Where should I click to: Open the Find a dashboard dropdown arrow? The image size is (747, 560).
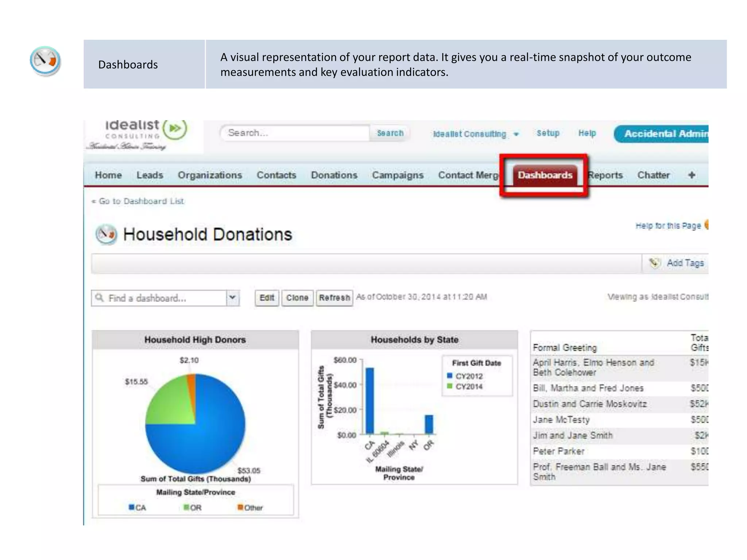232,297
